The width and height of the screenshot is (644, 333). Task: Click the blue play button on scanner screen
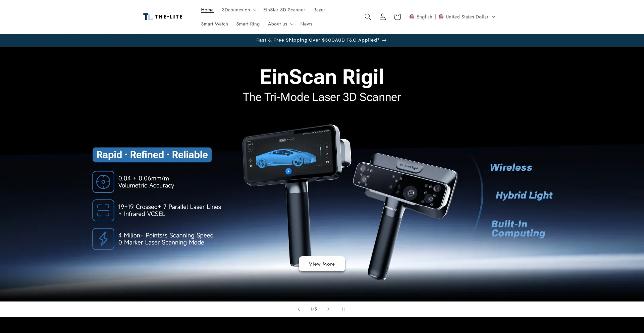(x=288, y=171)
